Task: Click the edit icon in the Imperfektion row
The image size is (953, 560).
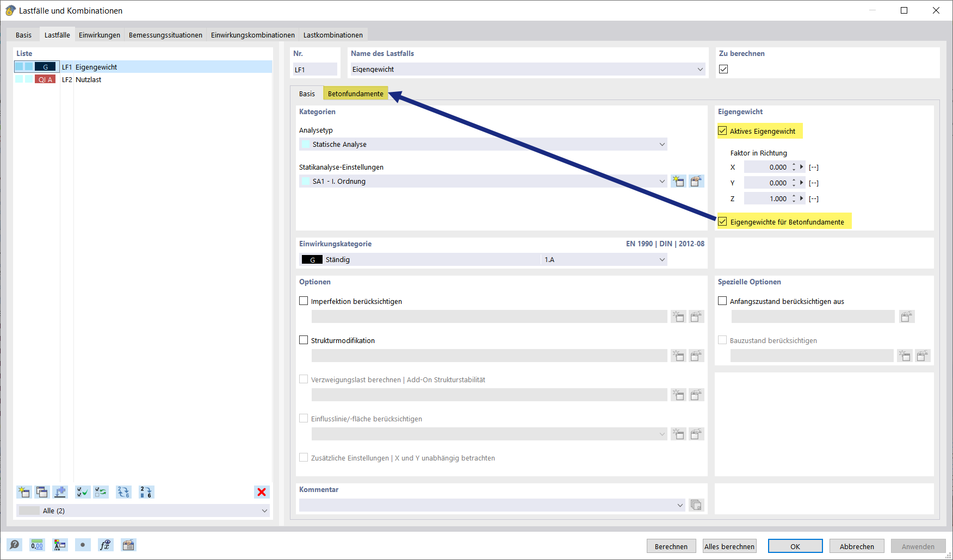Action: (697, 316)
